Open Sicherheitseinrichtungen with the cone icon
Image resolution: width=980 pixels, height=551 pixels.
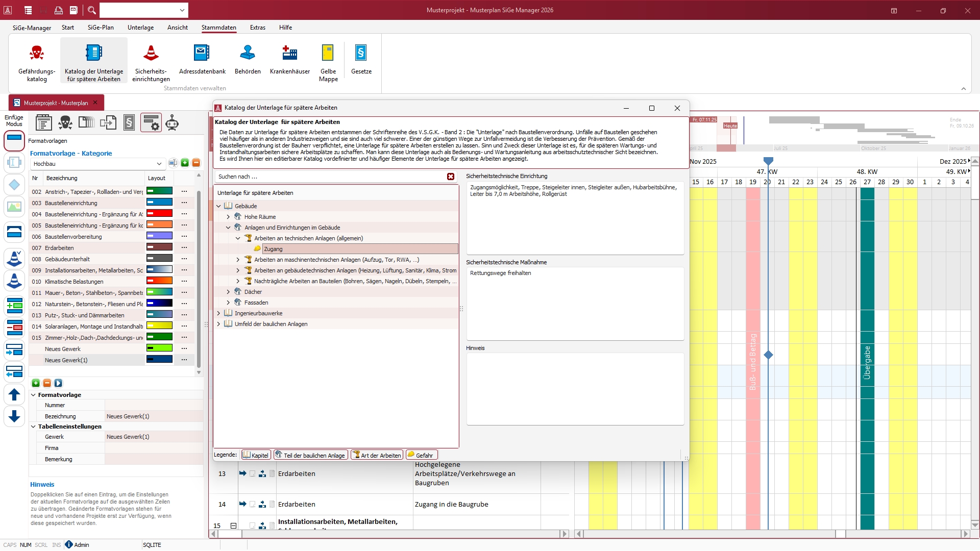(x=151, y=61)
